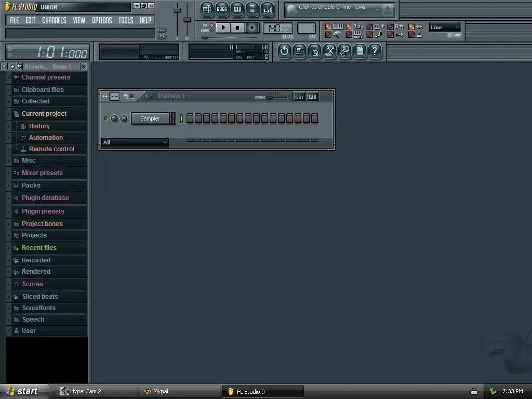Click the Undo history round button
Image resolution: width=532 pixels, height=399 pixels.
284,51
